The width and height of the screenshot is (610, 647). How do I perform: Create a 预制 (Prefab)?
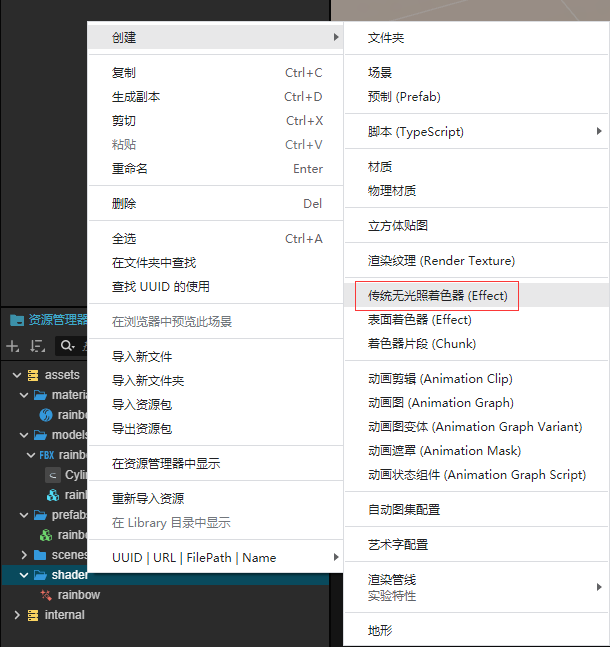pos(477,97)
